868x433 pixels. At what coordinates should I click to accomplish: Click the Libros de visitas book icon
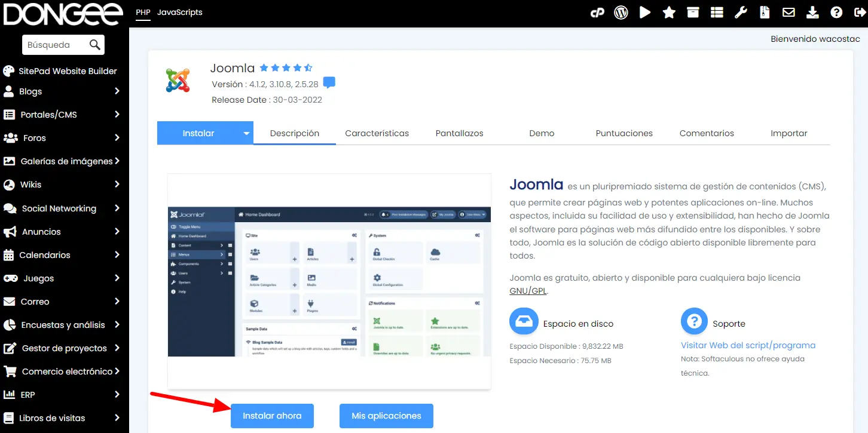click(8, 418)
